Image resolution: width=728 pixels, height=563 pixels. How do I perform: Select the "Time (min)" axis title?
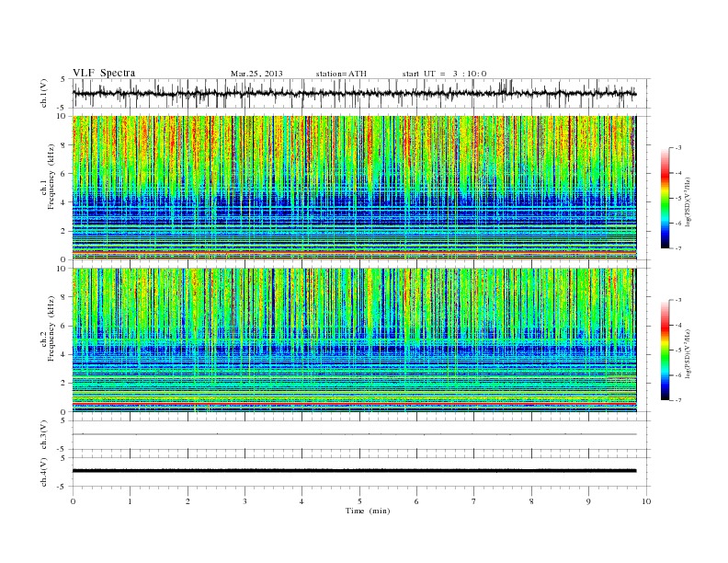tap(368, 511)
